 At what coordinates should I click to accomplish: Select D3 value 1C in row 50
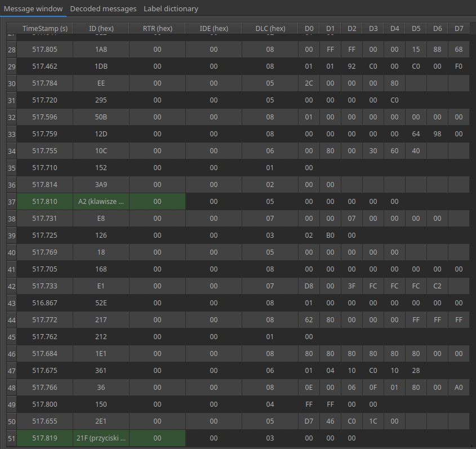[x=373, y=421]
